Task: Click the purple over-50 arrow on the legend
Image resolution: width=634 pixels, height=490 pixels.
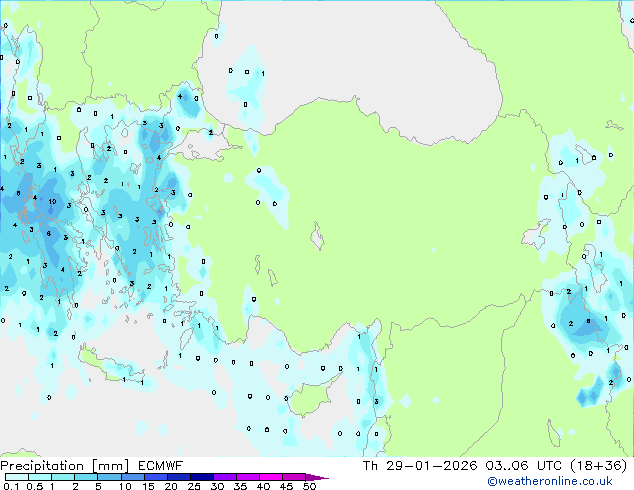Action: click(x=317, y=477)
